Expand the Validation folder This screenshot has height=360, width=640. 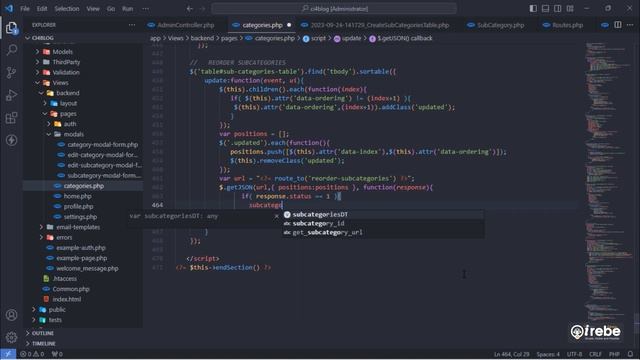tap(38, 72)
